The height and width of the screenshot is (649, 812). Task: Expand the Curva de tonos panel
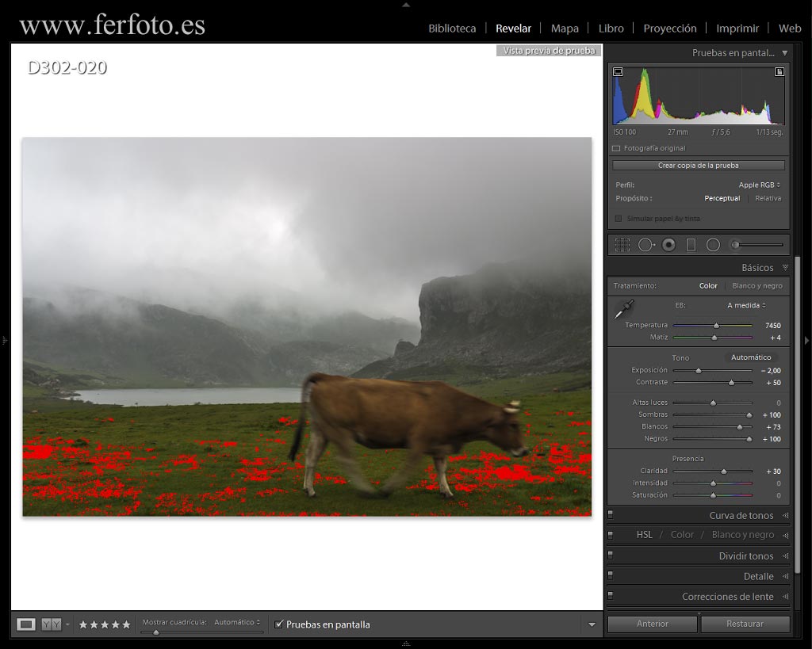[786, 515]
